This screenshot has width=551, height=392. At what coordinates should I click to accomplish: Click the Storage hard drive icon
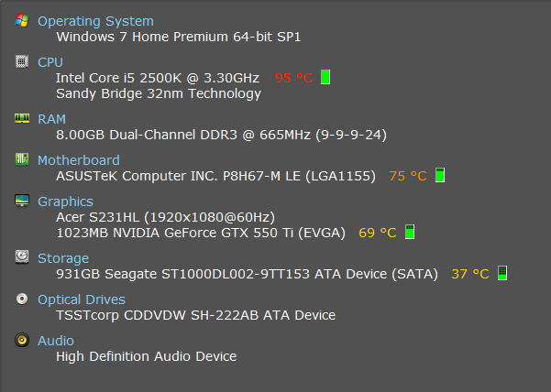coord(21,257)
